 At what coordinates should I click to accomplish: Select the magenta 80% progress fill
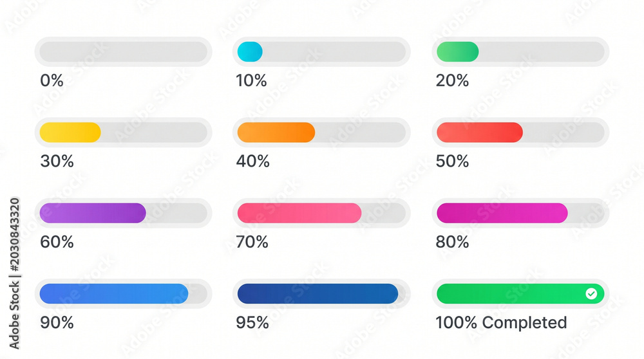[x=502, y=213]
